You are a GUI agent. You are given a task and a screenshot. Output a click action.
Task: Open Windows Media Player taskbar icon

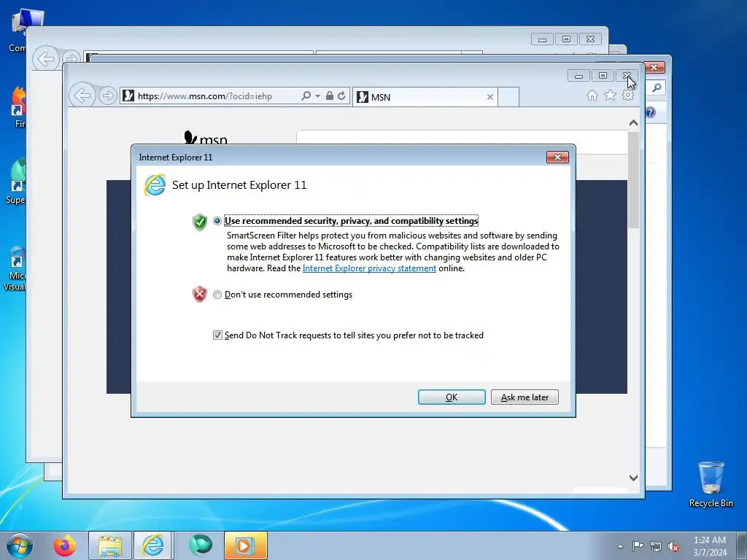[245, 545]
